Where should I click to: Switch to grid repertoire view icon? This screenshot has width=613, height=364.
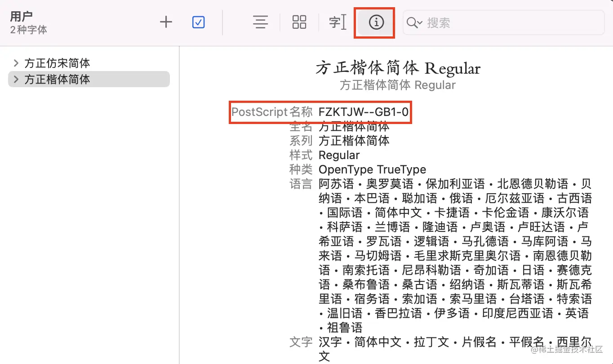[299, 22]
